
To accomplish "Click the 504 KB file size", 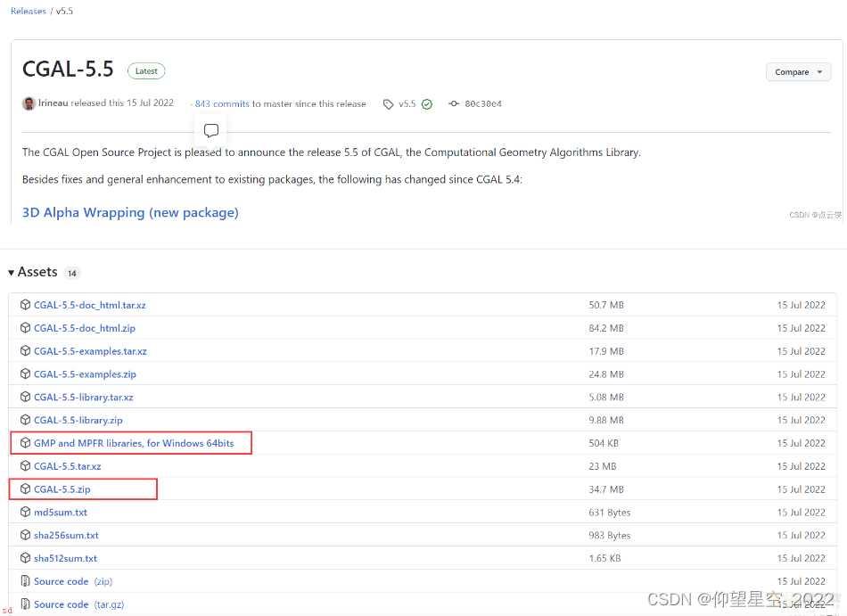I will (604, 443).
